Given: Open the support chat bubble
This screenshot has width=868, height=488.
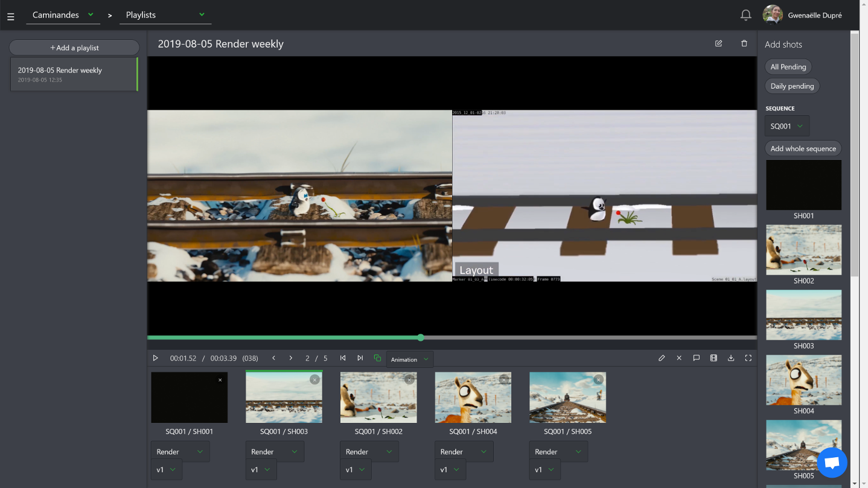Looking at the screenshot, I should coord(832,463).
